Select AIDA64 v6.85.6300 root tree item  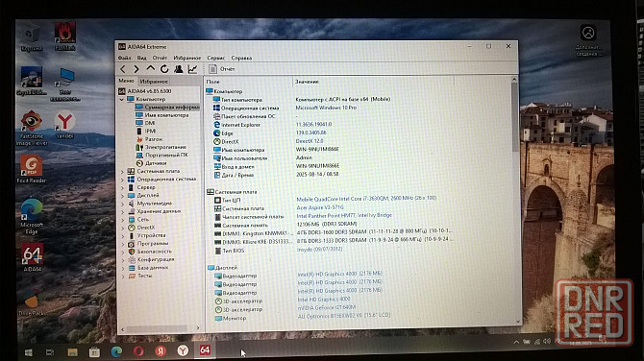click(145, 91)
